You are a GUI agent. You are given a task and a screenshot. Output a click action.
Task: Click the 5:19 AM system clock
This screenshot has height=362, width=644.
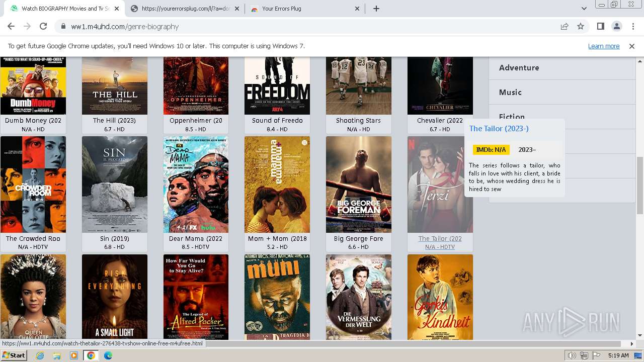(x=618, y=355)
